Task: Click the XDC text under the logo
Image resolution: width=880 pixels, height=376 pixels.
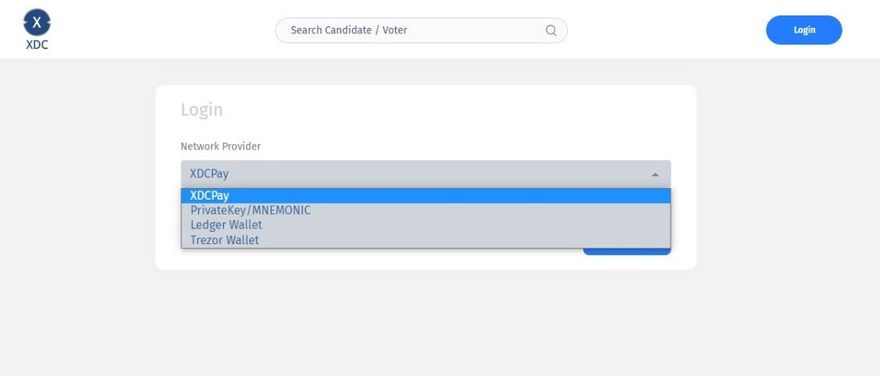Action: pos(37,45)
